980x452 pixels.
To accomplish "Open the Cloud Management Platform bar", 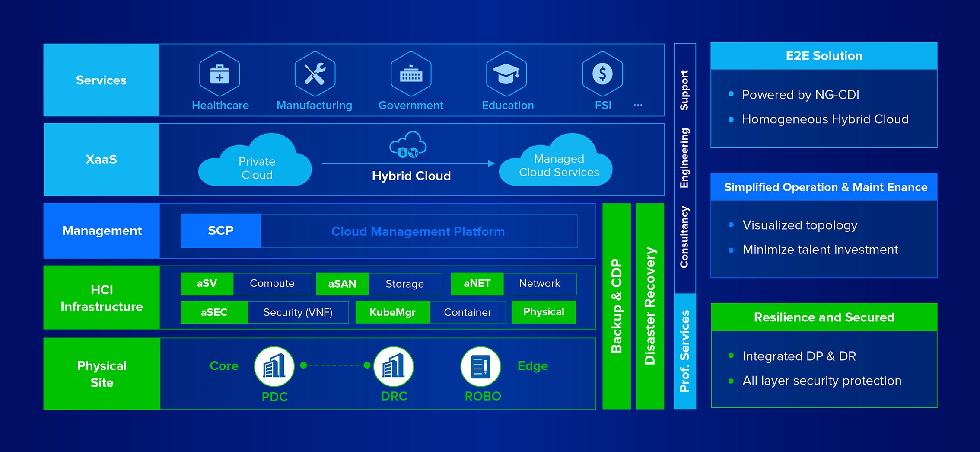I will click(419, 231).
